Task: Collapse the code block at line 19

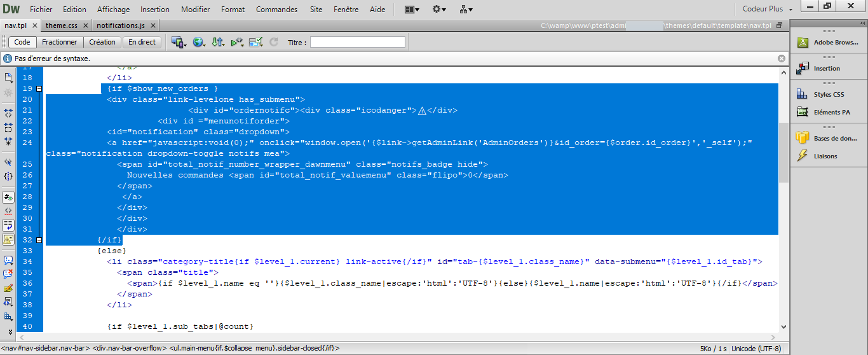Action: point(39,88)
